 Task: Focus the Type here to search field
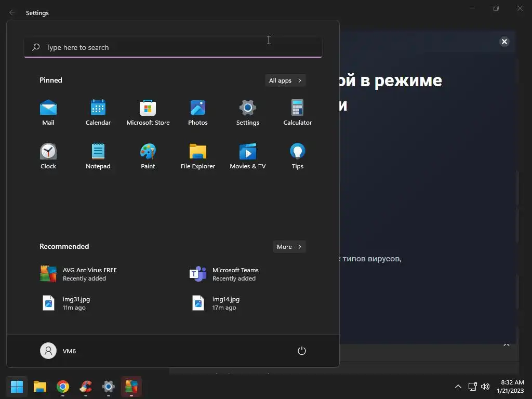pyautogui.click(x=173, y=47)
